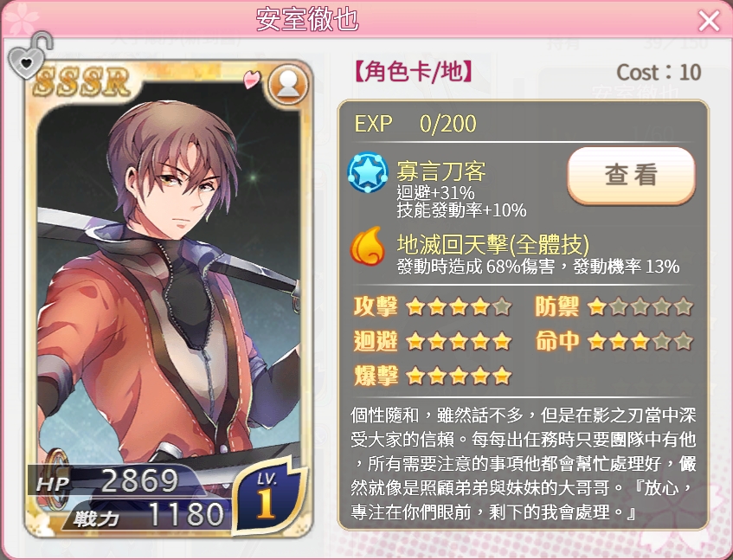Viewport: 733px width, 560px height.
Task: Close the 安室徹也 card detail window
Action: 709,21
